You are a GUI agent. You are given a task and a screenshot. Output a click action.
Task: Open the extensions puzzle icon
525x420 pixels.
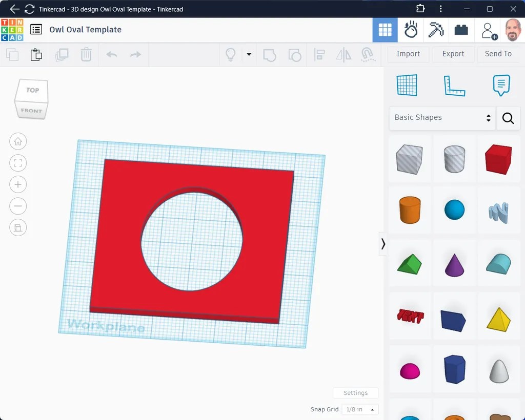point(420,9)
